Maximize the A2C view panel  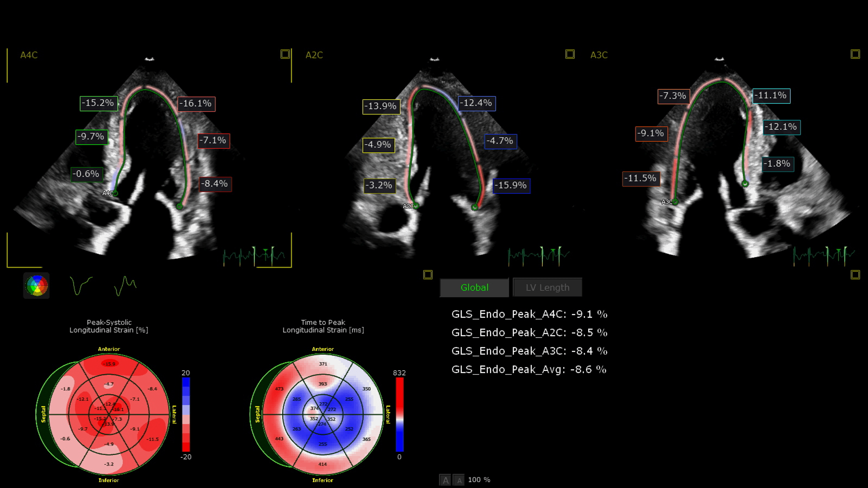(x=570, y=54)
